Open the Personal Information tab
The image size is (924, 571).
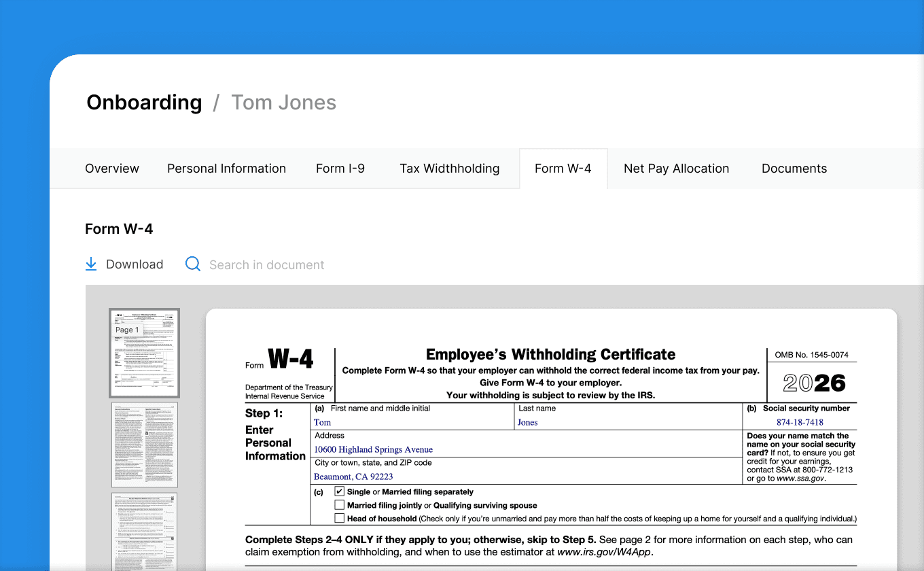(226, 168)
